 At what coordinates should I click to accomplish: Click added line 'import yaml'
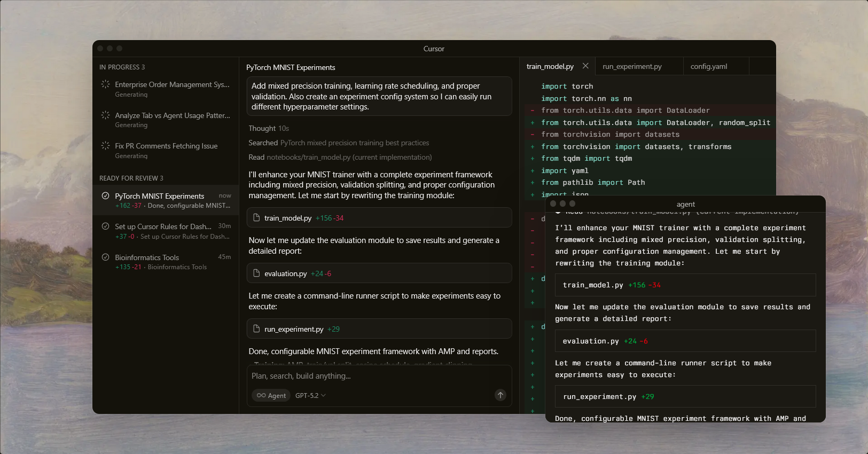(650, 170)
